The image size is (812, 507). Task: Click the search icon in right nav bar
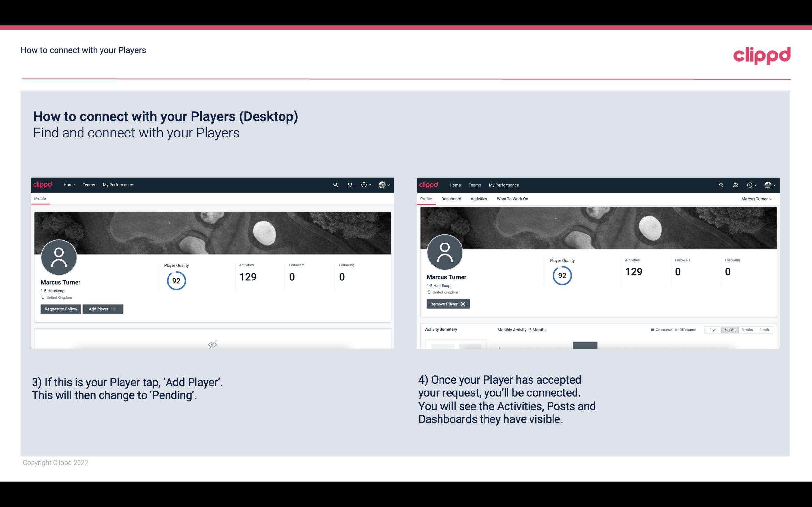(721, 185)
